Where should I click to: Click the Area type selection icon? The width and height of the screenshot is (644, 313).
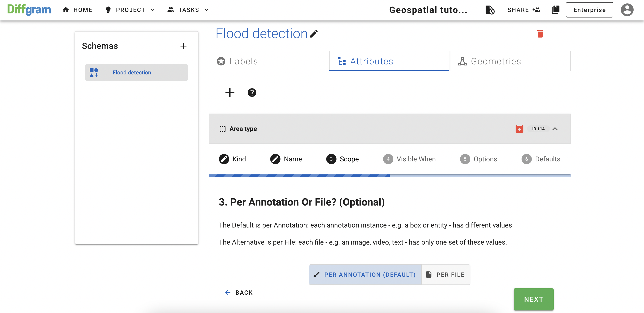[x=223, y=129]
